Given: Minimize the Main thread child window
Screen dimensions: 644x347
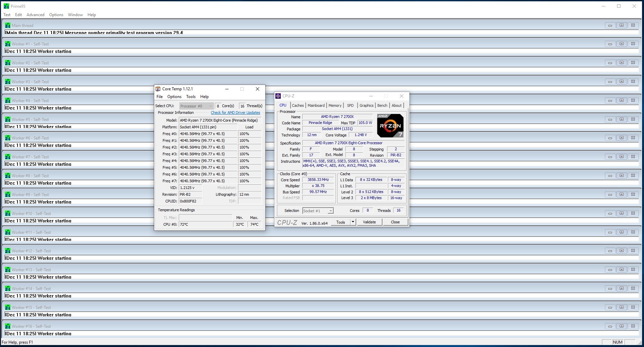Looking at the screenshot, I should 610,25.
